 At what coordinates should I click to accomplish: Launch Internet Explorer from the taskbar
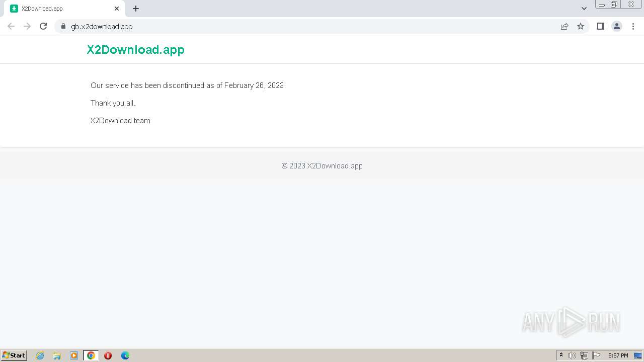coord(40,355)
